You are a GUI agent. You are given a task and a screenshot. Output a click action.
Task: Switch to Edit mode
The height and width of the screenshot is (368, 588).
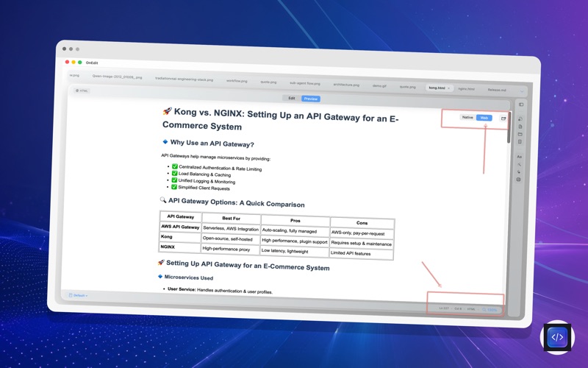pos(292,99)
